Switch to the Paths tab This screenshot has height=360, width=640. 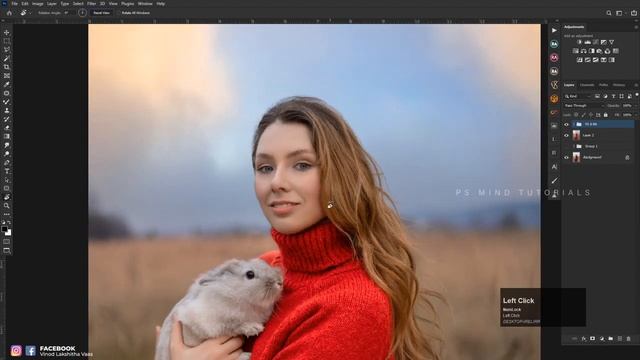pos(603,85)
